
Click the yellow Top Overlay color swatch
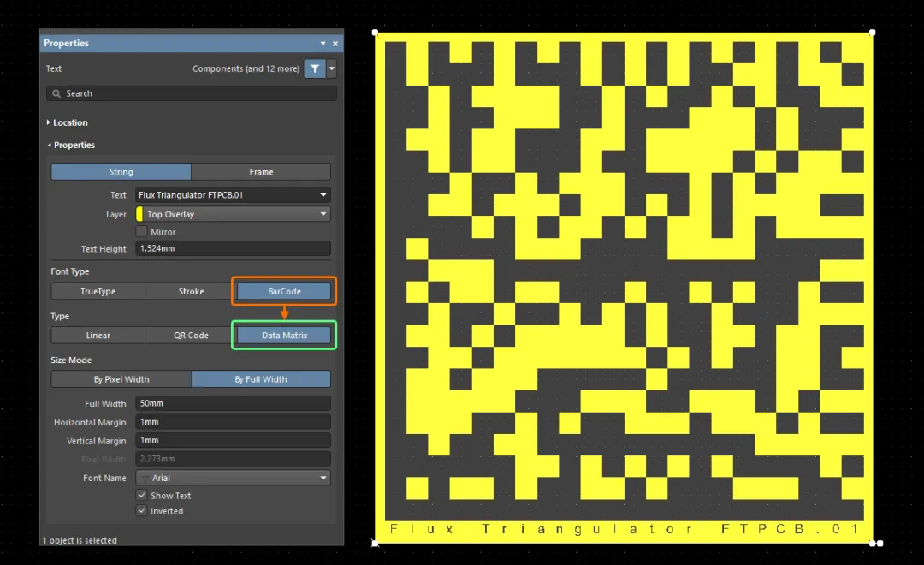(x=139, y=214)
